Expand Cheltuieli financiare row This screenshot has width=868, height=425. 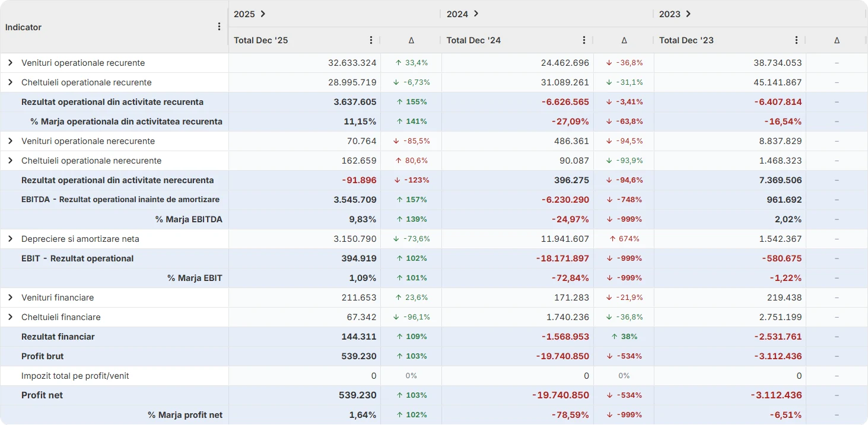coord(10,317)
